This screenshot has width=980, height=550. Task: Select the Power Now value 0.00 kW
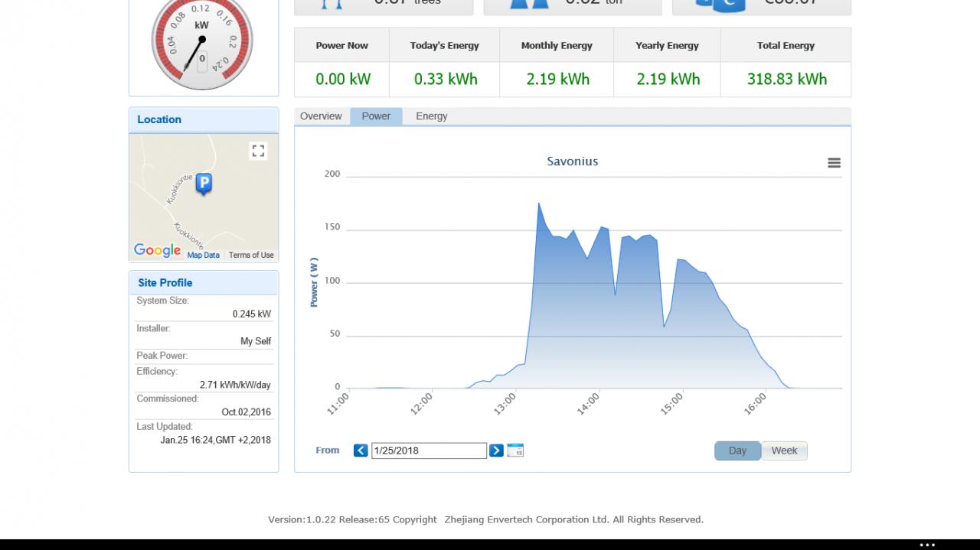coord(343,79)
